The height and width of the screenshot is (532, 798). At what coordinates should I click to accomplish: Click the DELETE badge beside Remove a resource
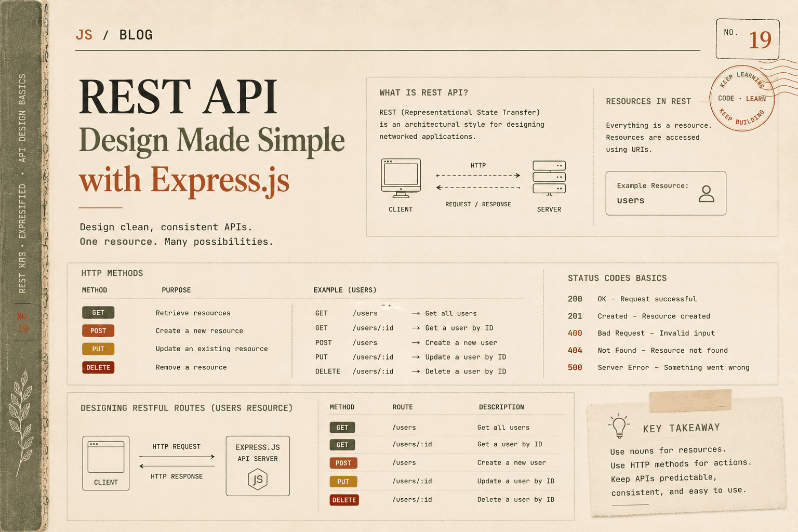(98, 367)
